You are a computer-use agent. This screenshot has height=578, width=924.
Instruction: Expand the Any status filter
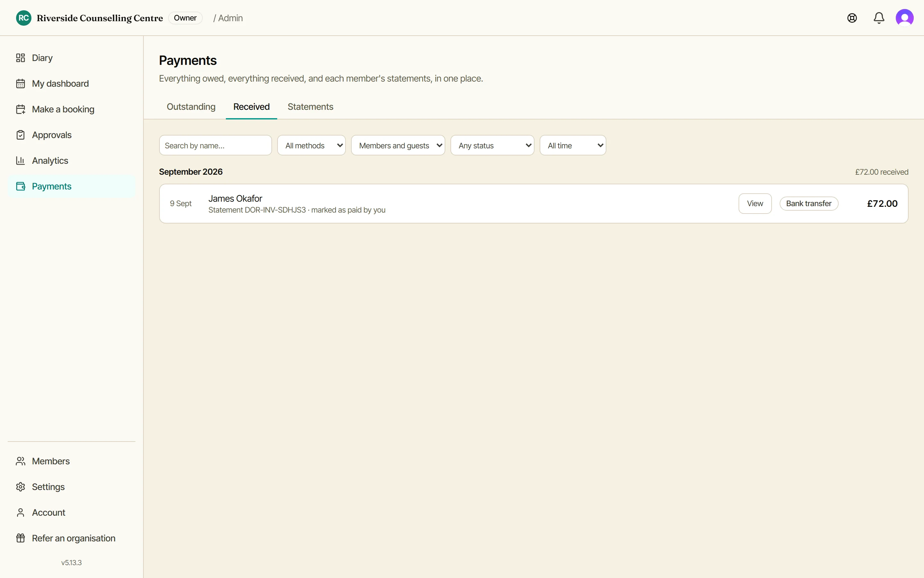(492, 145)
